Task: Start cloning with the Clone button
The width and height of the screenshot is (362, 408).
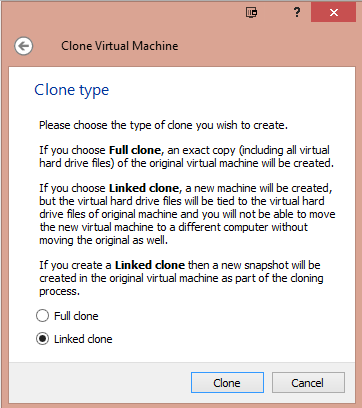Action: pyautogui.click(x=227, y=383)
